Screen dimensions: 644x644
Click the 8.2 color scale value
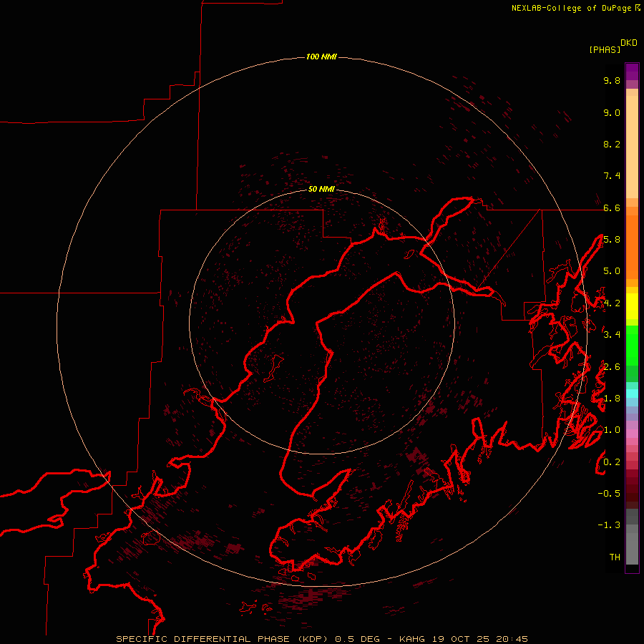(x=612, y=144)
